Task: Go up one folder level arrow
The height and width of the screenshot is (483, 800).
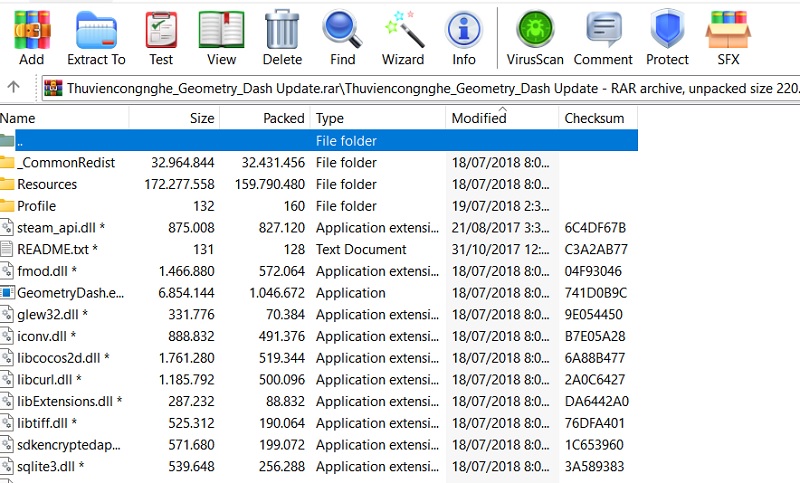Action: click(14, 87)
